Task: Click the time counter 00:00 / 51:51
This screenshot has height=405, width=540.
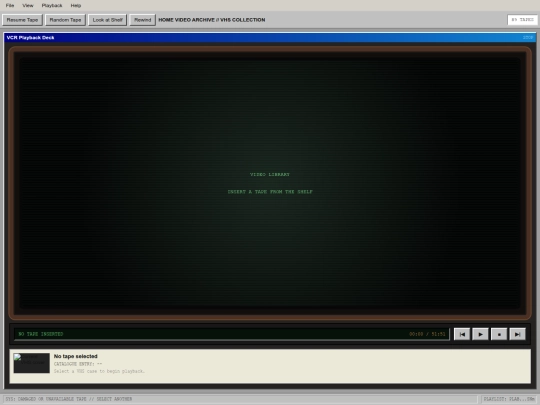Action: click(427, 334)
